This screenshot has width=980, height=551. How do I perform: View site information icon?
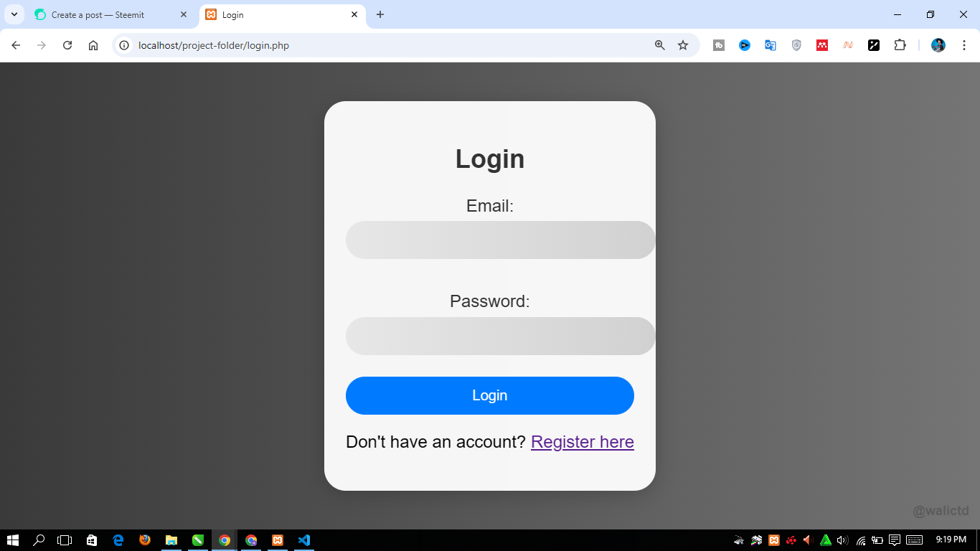pos(124,45)
